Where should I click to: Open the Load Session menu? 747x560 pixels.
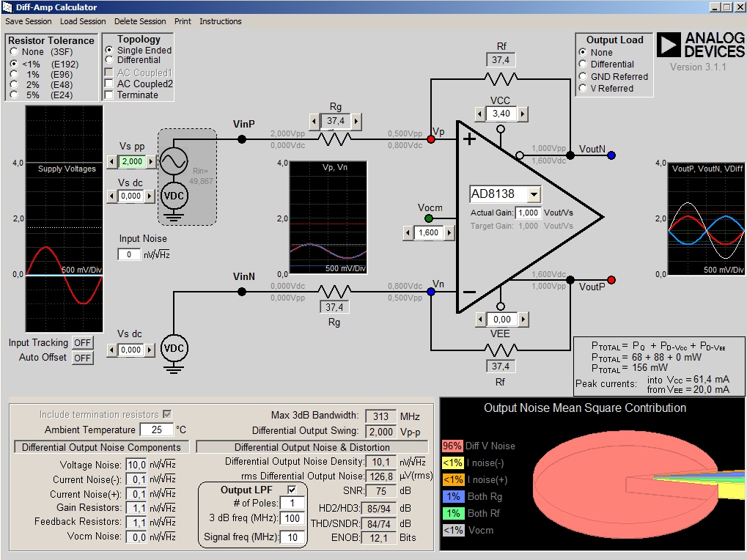83,21
